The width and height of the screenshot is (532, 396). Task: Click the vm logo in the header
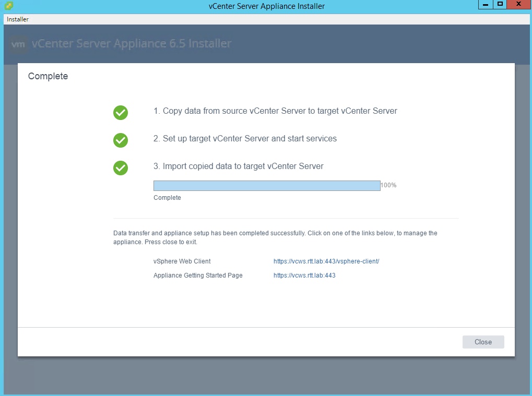18,44
